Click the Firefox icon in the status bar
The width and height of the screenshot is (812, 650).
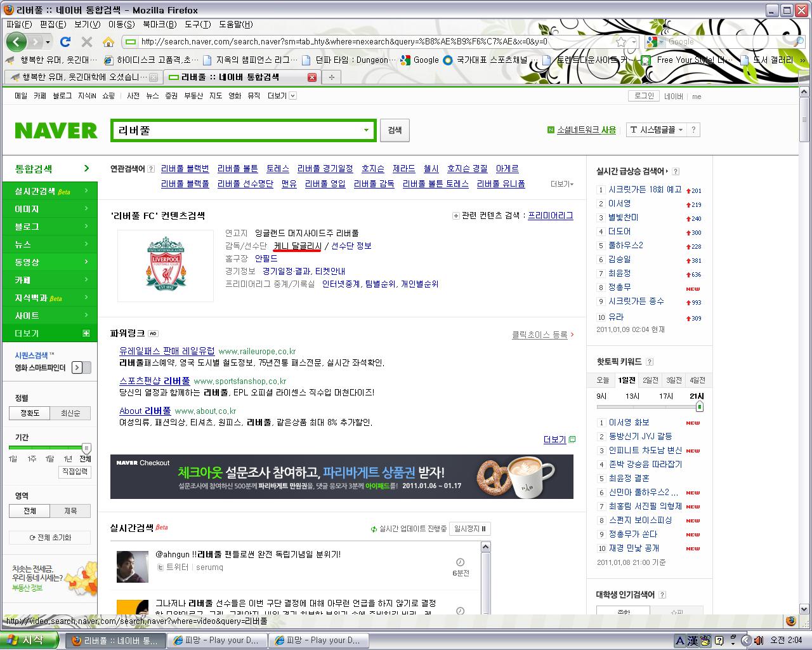click(x=790, y=621)
